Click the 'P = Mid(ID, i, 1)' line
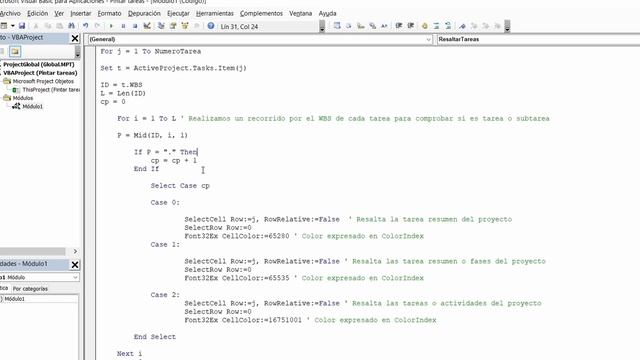 [x=152, y=136]
